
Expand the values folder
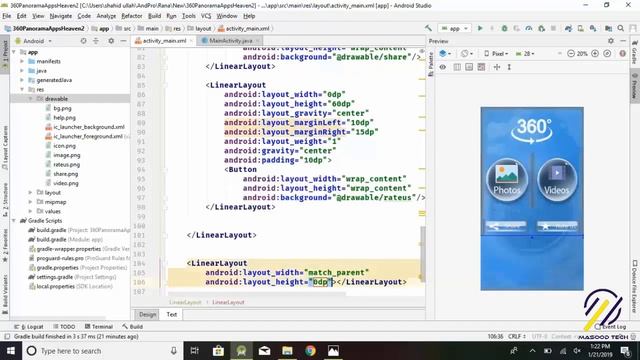pos(31,211)
